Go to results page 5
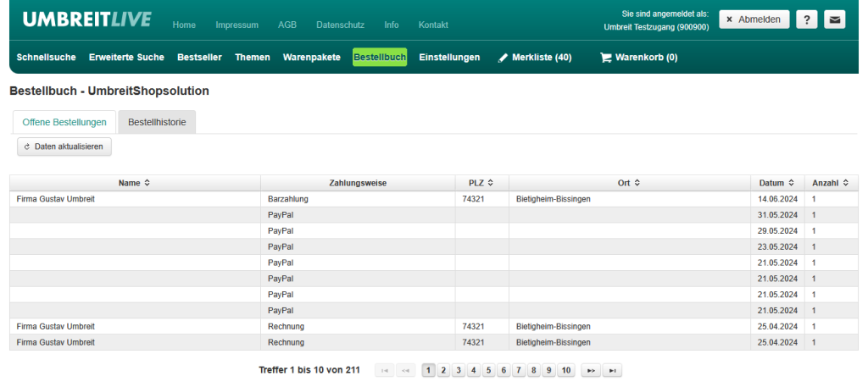 pyautogui.click(x=488, y=370)
